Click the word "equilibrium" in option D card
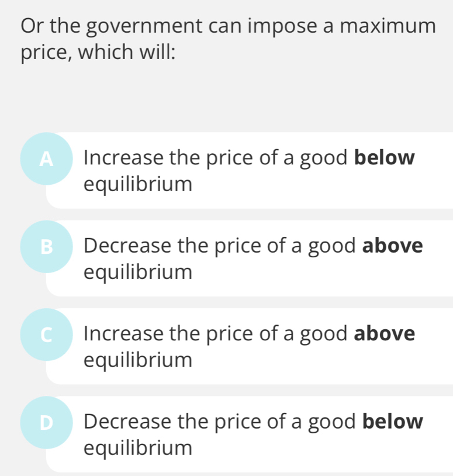 coord(137,448)
